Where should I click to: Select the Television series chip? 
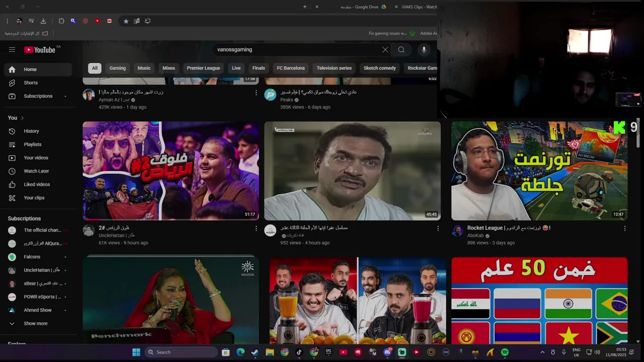[334, 68]
